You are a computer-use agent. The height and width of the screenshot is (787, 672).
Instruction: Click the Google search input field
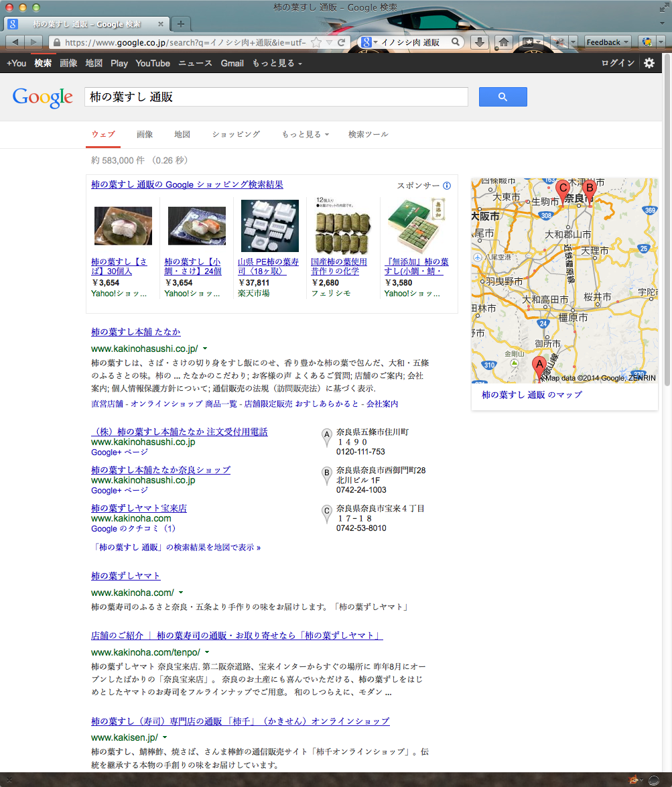point(276,97)
